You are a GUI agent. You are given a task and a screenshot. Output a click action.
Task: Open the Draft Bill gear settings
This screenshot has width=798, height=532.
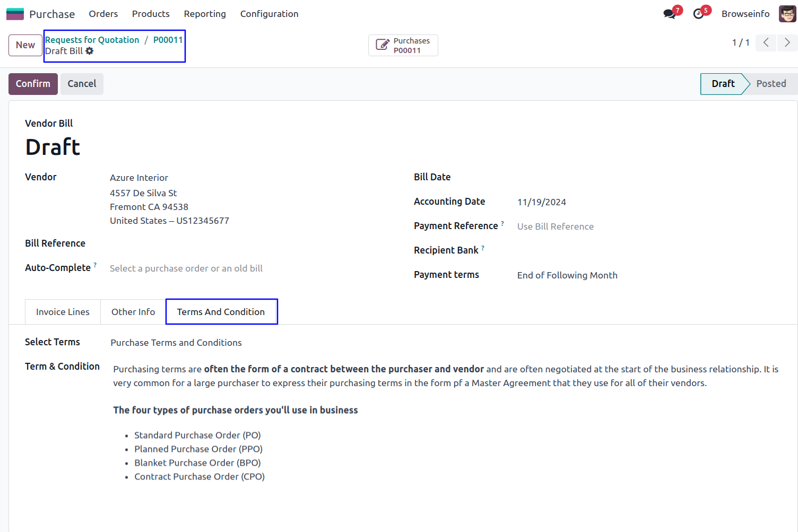[x=90, y=51]
